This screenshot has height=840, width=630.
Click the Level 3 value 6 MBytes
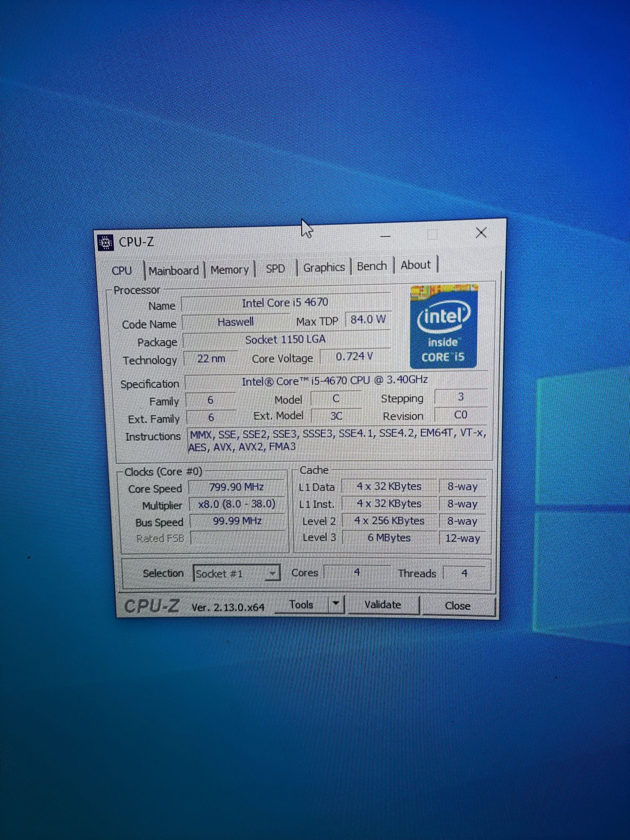(x=389, y=538)
